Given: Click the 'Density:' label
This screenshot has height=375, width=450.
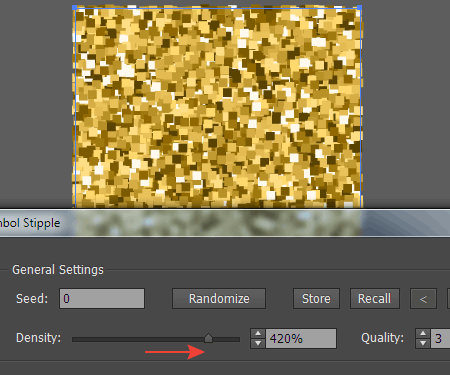Looking at the screenshot, I should [39, 338].
